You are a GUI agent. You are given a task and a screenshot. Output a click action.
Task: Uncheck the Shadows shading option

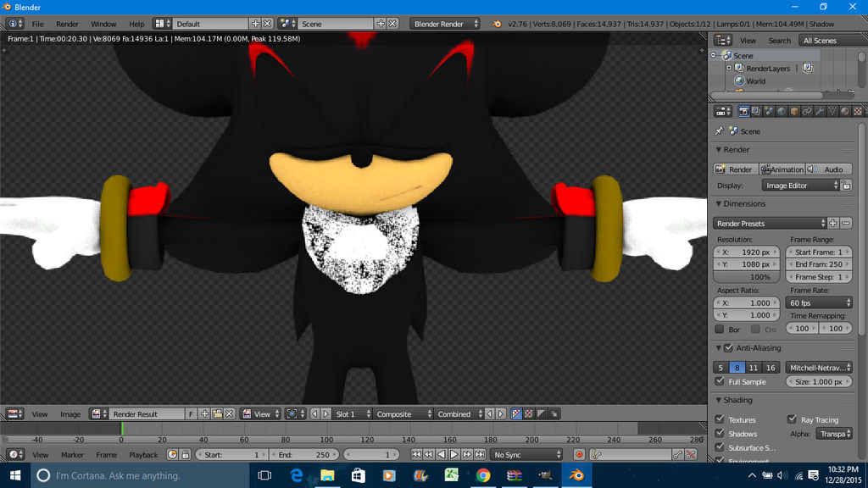[x=720, y=434]
